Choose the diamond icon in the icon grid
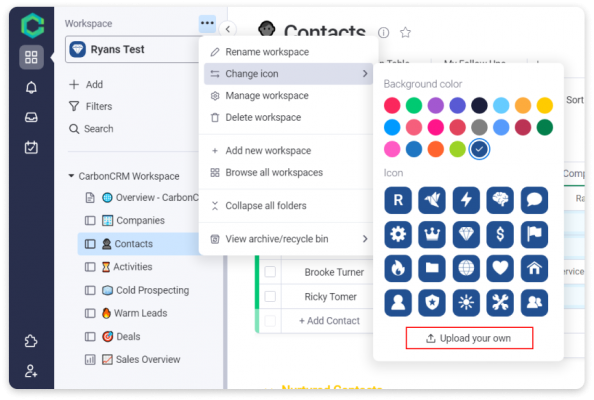The width and height of the screenshot is (594, 400). coord(466,234)
